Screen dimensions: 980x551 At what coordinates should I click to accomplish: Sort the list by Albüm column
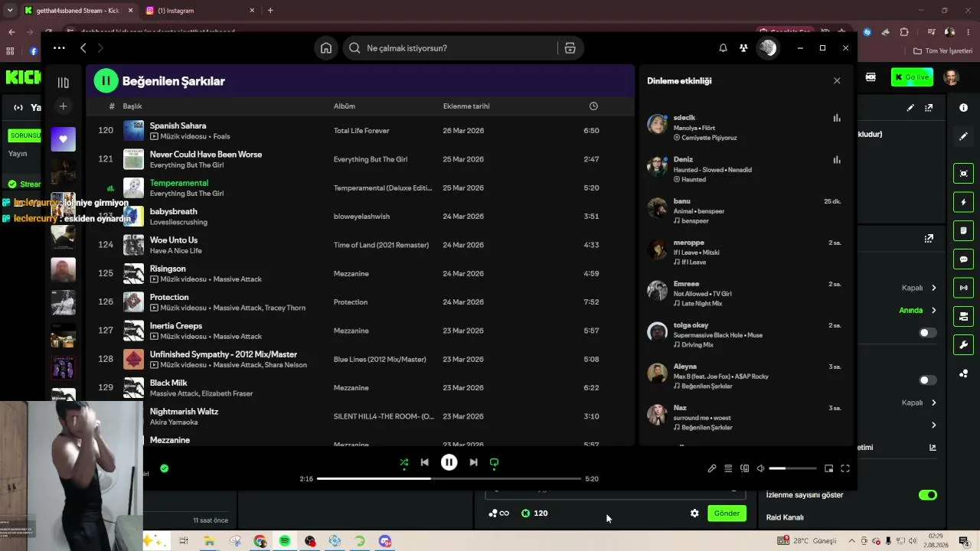pyautogui.click(x=345, y=106)
